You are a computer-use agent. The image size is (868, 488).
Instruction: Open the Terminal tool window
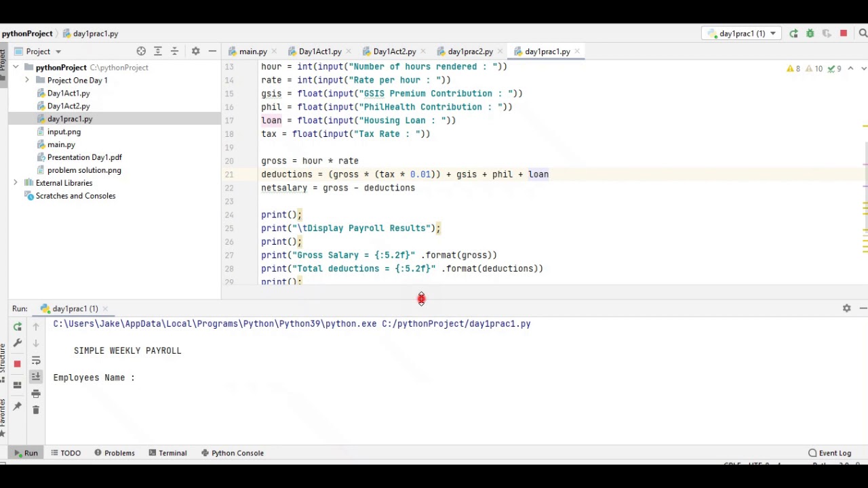(x=167, y=453)
